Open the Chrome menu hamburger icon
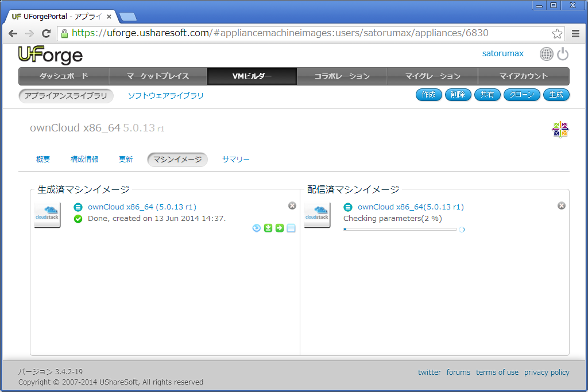 click(575, 34)
